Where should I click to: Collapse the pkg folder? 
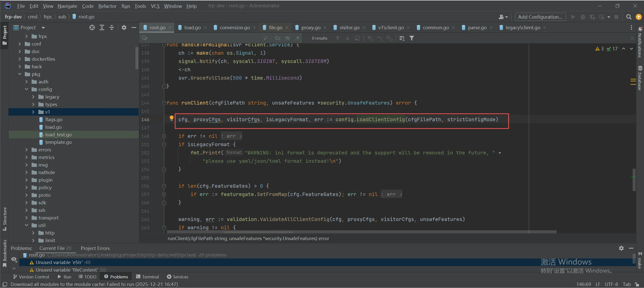pyautogui.click(x=20, y=74)
